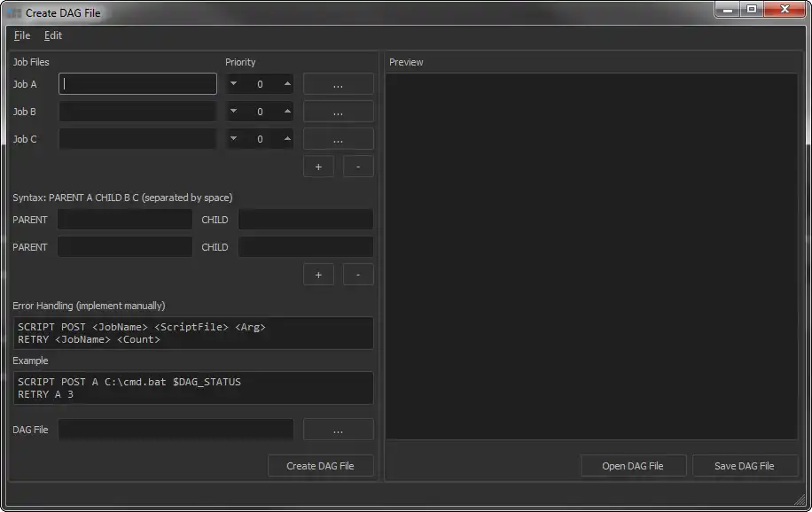812x512 pixels.
Task: Maximize the Create DAG File window
Action: point(752,10)
